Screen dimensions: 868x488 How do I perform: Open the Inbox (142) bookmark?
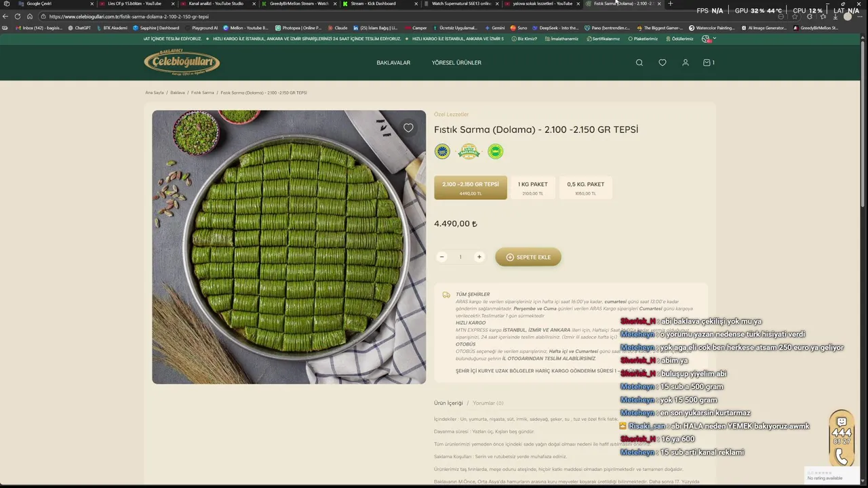38,28
